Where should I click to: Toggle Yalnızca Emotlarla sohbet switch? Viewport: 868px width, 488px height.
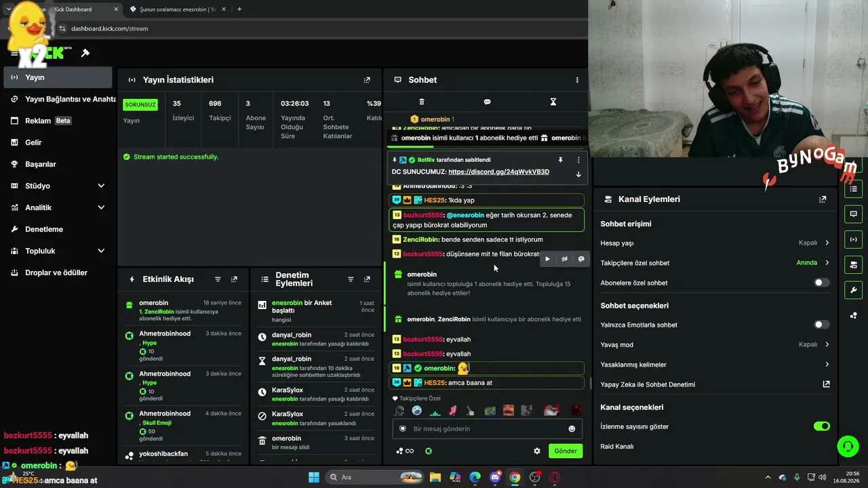[821, 325]
